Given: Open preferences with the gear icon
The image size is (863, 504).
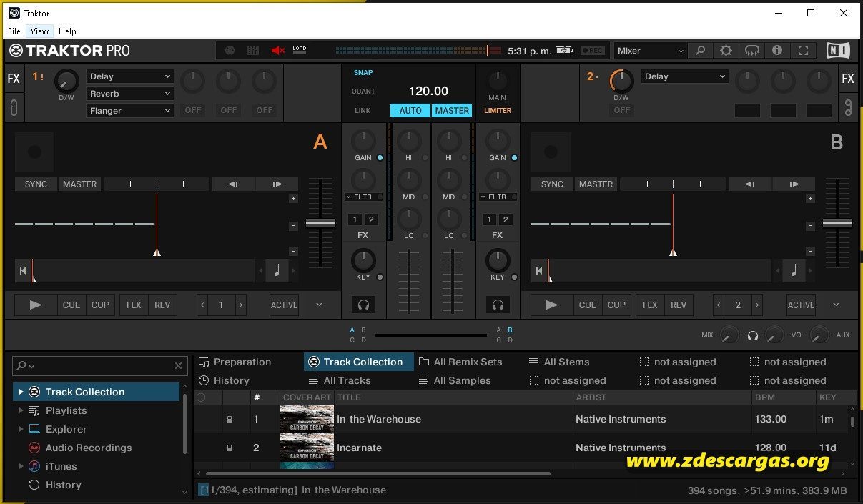Looking at the screenshot, I should click(726, 51).
